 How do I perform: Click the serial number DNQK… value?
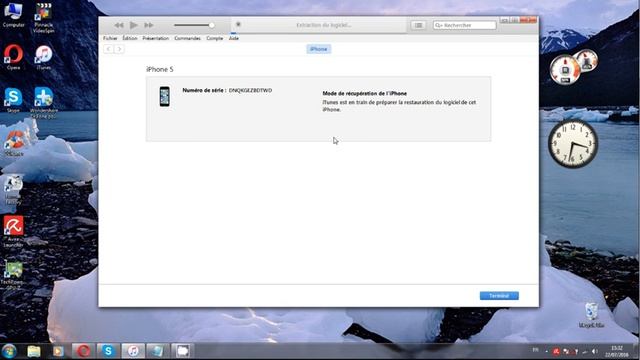(250, 90)
